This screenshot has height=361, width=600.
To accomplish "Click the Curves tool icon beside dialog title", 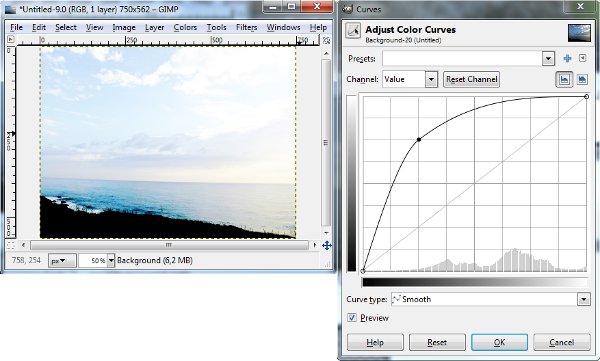I will pyautogui.click(x=353, y=31).
